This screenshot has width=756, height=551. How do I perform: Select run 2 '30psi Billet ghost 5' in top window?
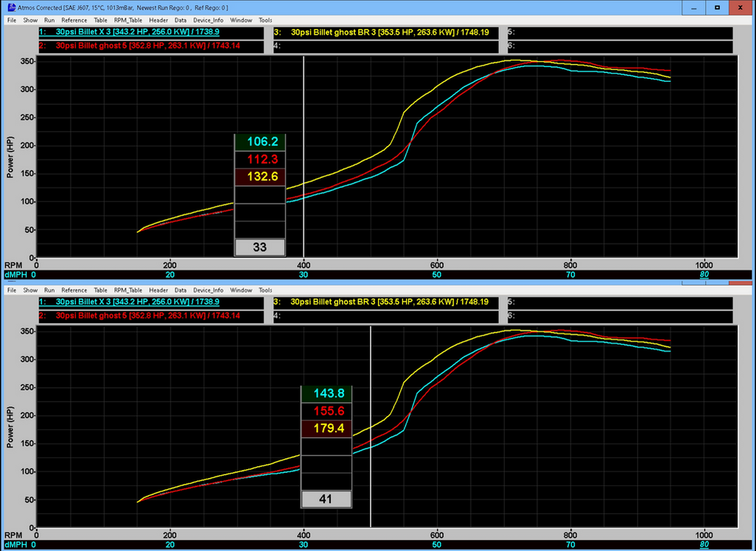(x=133, y=46)
